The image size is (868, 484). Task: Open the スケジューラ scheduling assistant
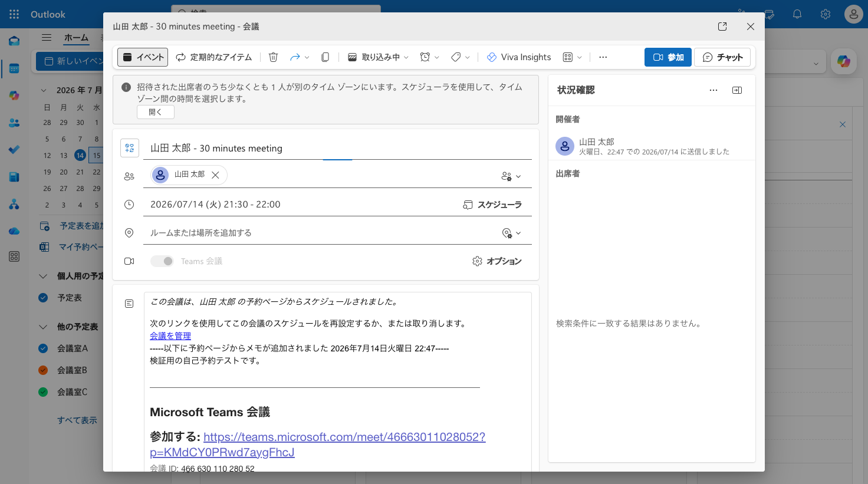[x=492, y=205]
